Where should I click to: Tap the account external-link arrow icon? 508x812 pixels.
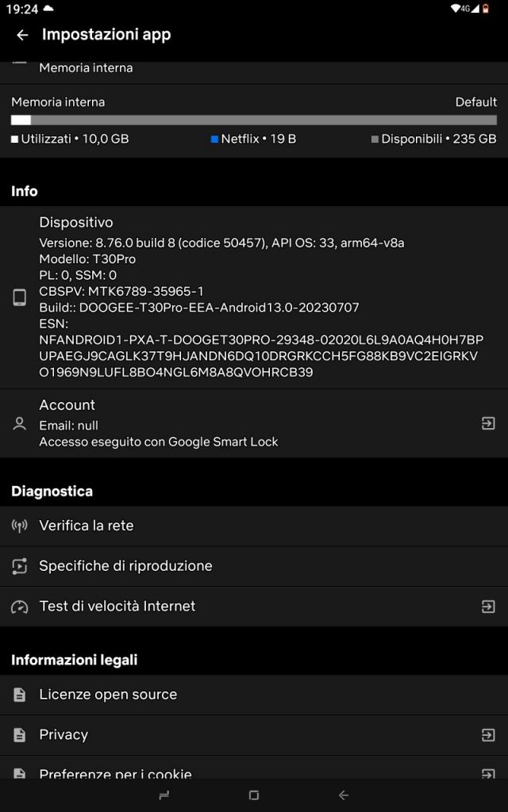(488, 423)
